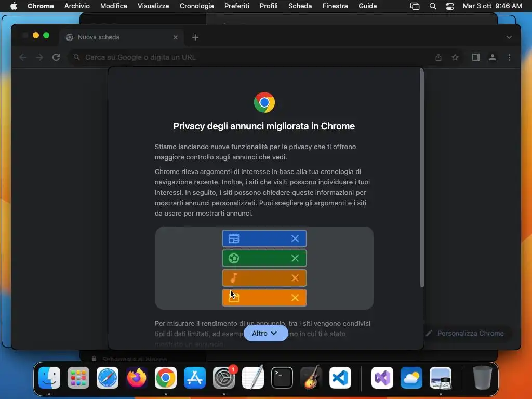
Task: Expand the tab search chevron
Action: click(509, 37)
